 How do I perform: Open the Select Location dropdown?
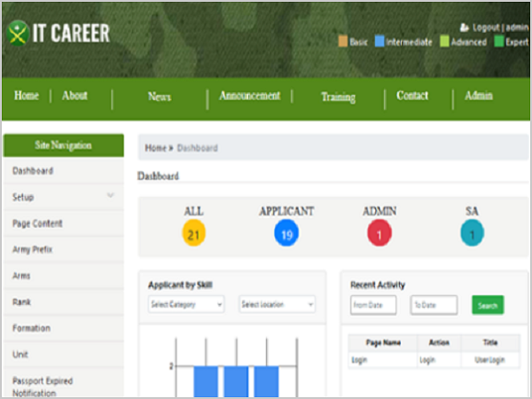(278, 304)
